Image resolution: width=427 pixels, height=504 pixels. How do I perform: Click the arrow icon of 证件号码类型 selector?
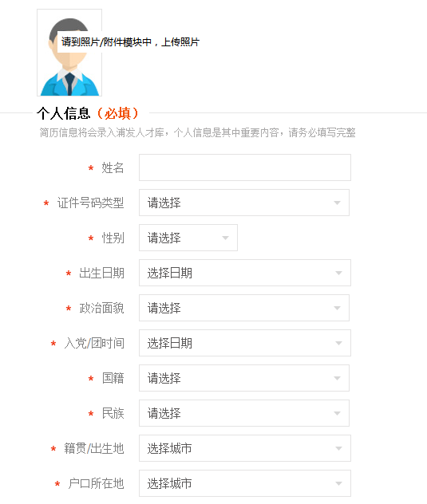(337, 203)
